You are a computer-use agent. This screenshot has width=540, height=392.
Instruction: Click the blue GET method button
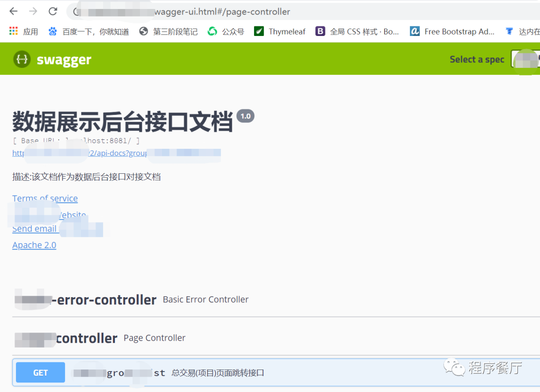[40, 373]
